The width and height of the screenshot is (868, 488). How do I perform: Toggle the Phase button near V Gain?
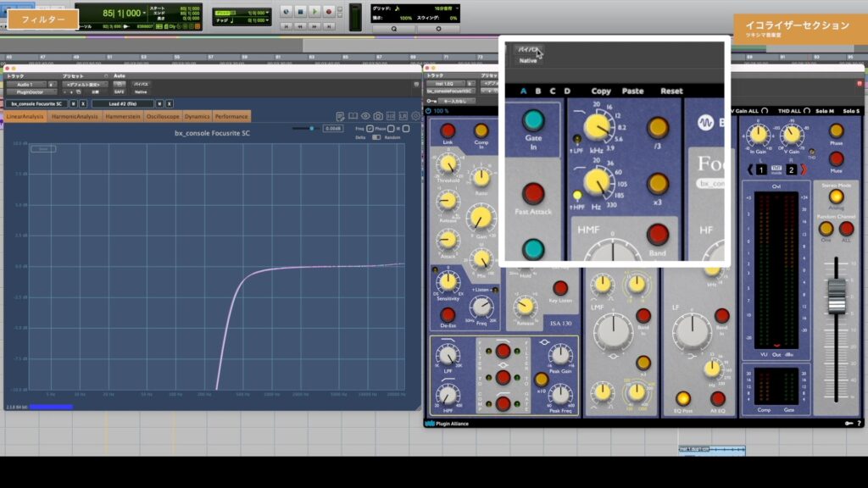836,130
